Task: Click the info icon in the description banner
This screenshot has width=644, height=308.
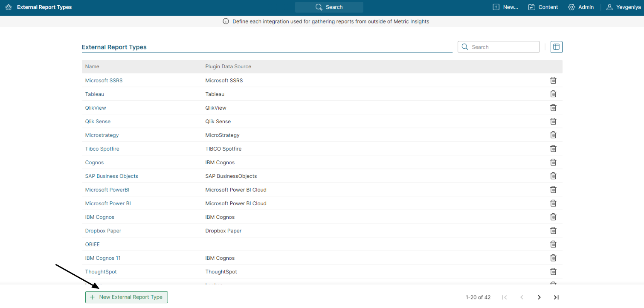Action: click(x=226, y=21)
